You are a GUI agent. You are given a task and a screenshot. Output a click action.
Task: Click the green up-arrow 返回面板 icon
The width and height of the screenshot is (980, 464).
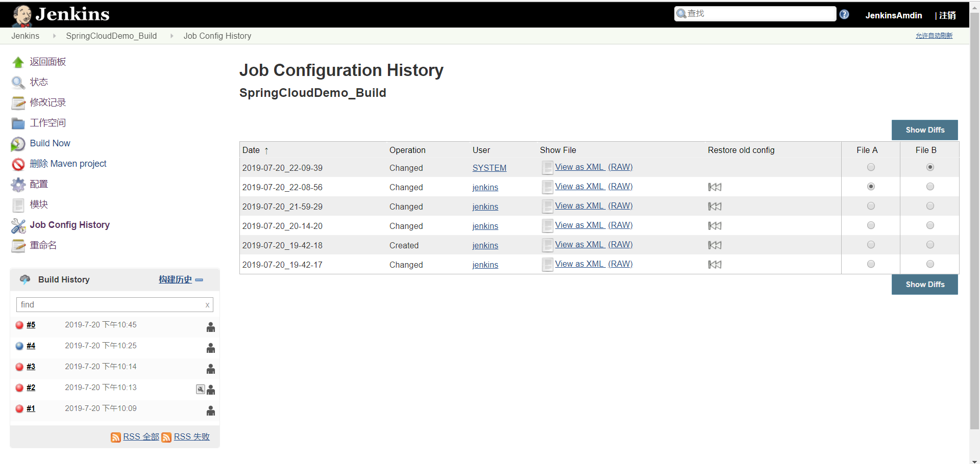tap(18, 62)
